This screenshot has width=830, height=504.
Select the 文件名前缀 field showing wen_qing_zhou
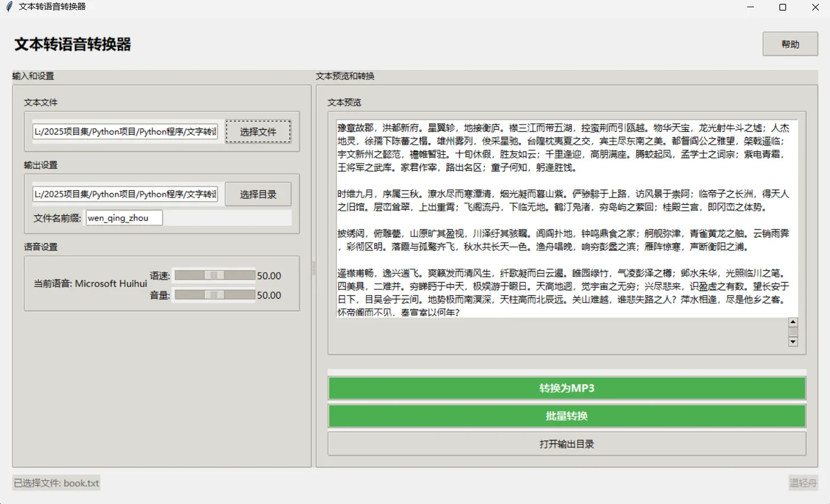124,218
